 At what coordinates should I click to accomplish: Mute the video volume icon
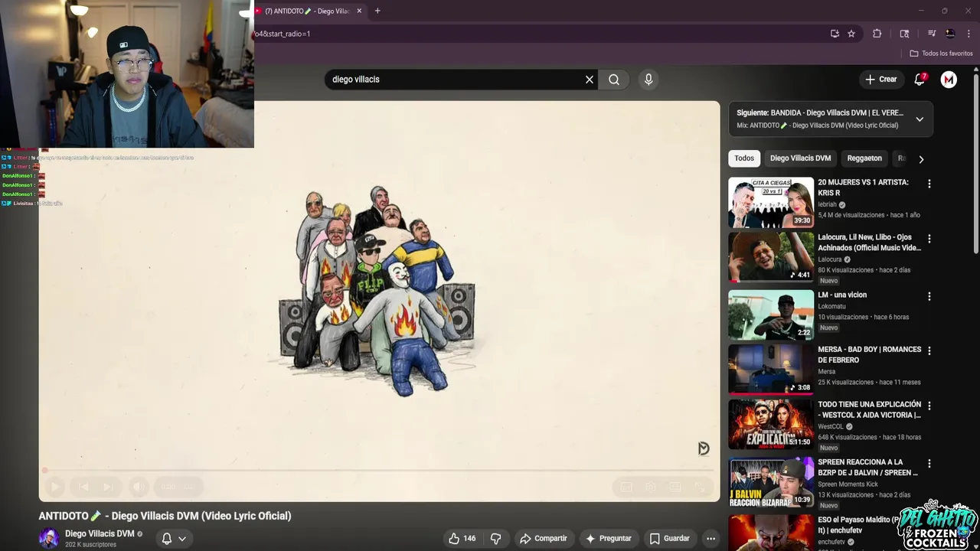(138, 487)
